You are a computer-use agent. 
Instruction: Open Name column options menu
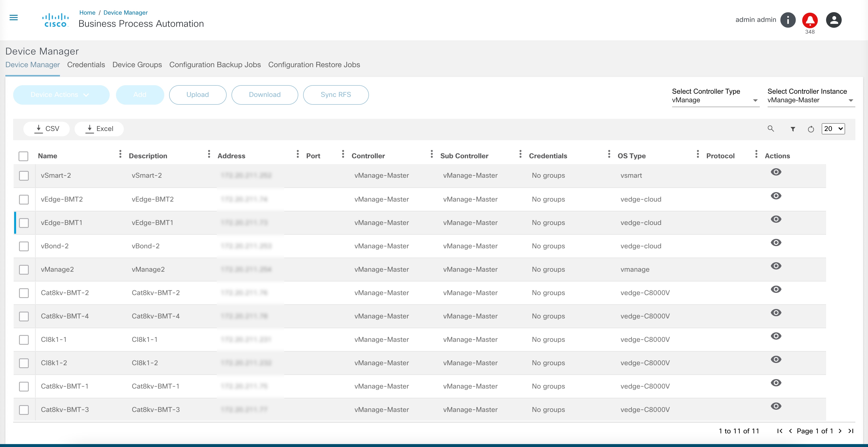coord(120,154)
